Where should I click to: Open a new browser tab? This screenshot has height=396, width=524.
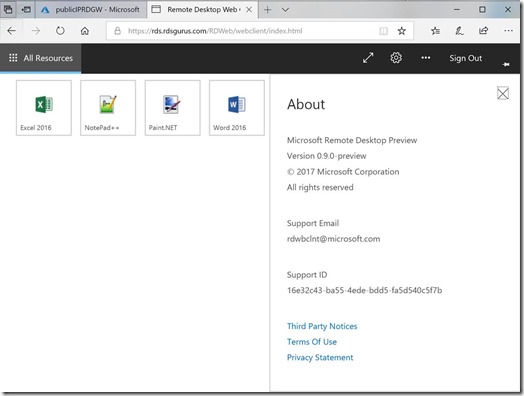tap(267, 10)
